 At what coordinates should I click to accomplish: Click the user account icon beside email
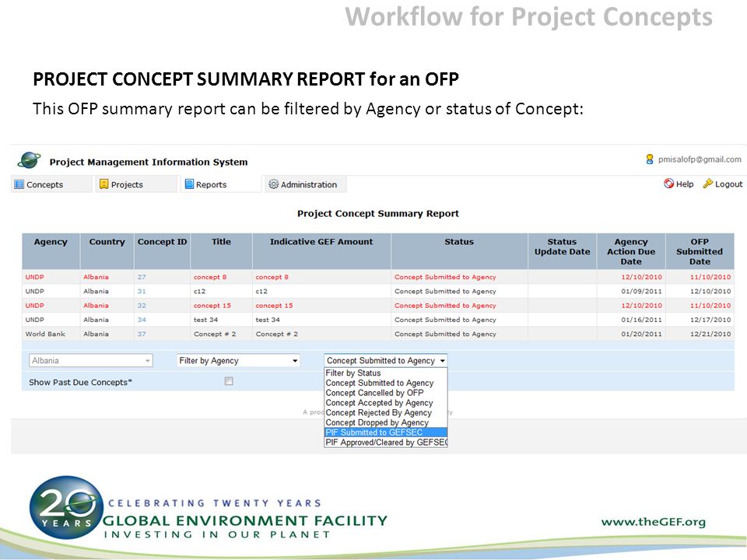point(649,159)
